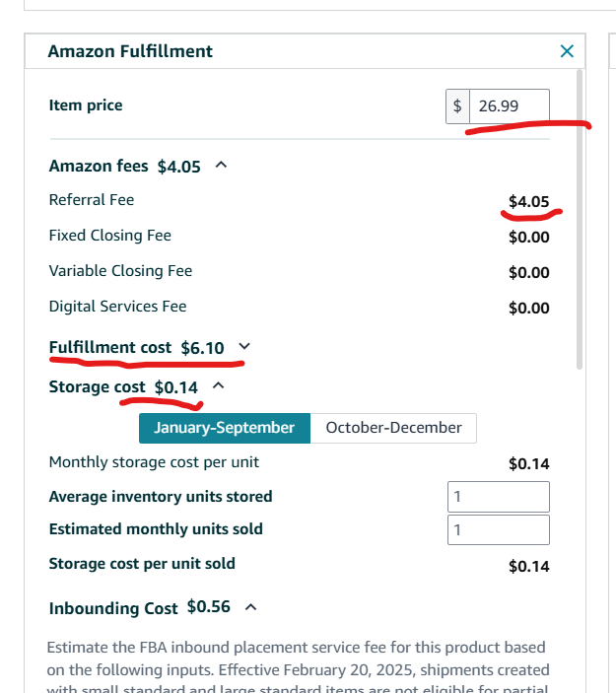
Task: Focus Estimated monthly units sold field
Action: pos(498,529)
